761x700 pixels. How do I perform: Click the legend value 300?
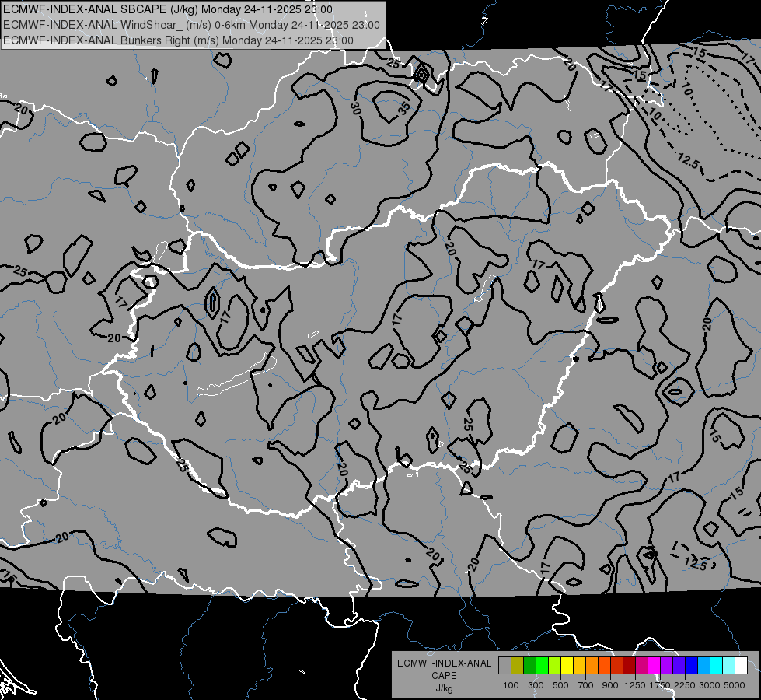[536, 685]
